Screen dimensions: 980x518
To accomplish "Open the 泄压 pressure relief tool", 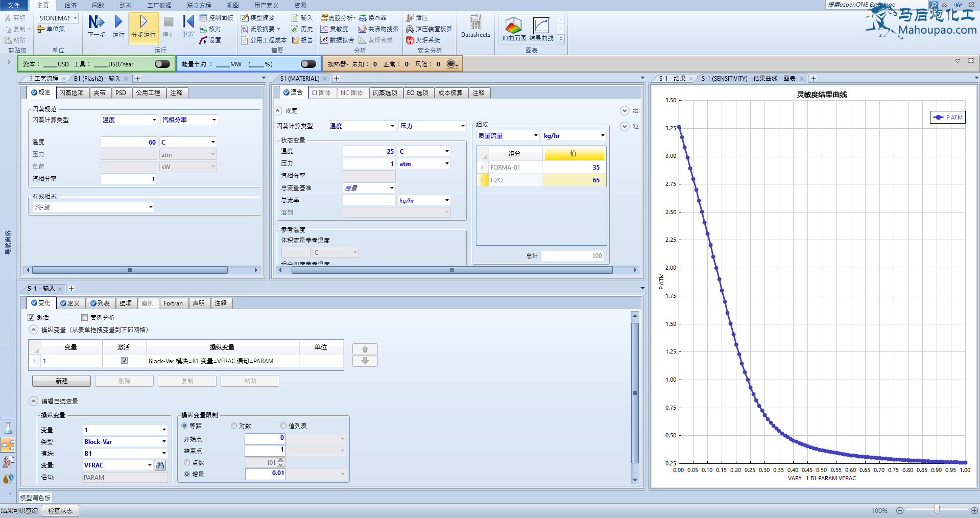I will [417, 18].
